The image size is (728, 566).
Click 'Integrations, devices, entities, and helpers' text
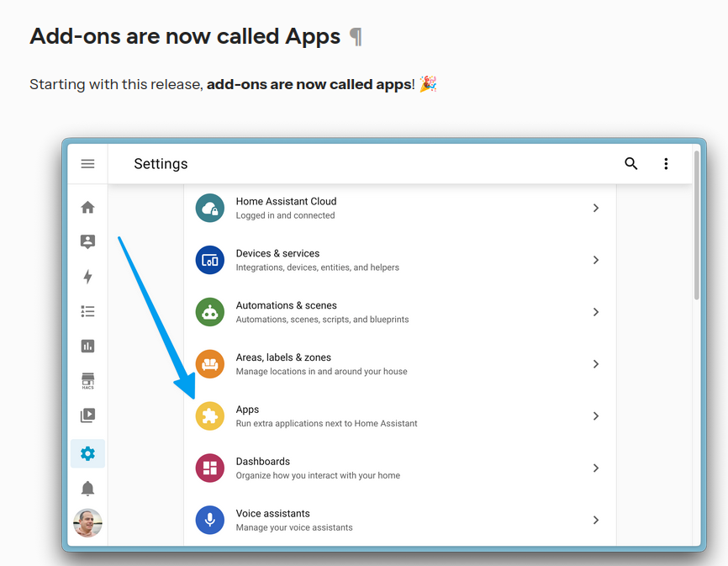(317, 267)
